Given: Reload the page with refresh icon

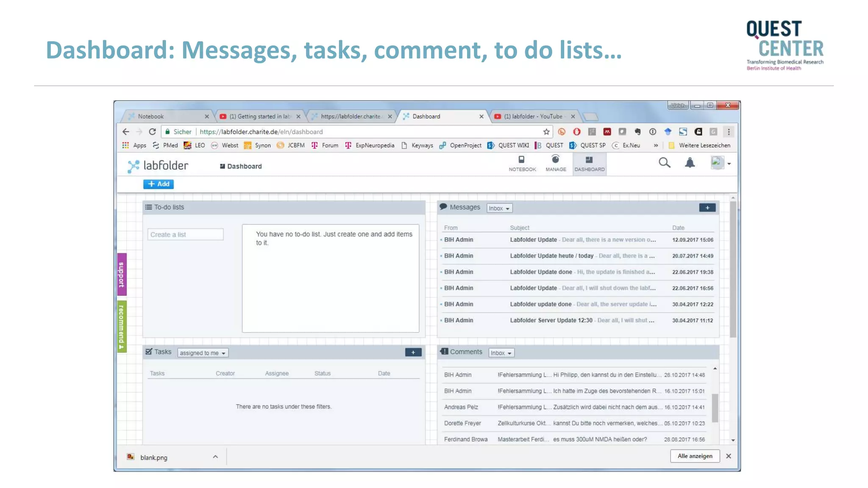Looking at the screenshot, I should (153, 132).
